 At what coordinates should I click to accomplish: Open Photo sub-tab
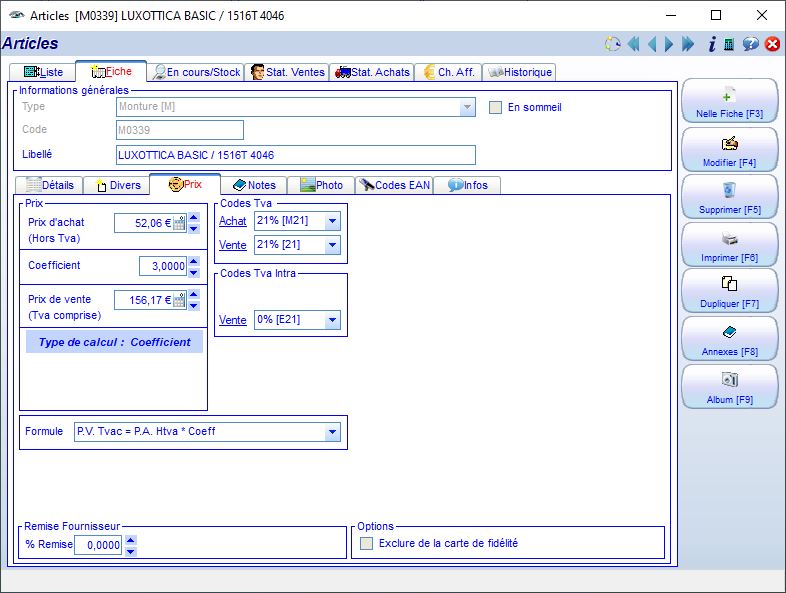tap(321, 185)
